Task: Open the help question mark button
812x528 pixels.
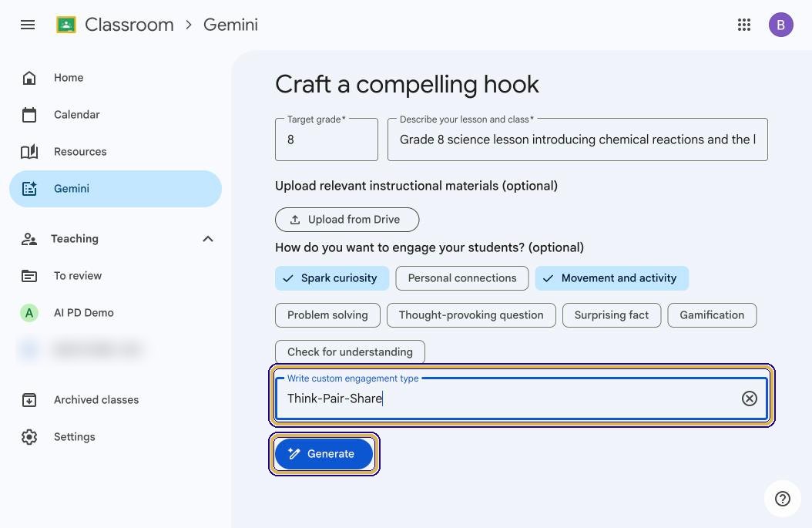Action: pos(782,499)
